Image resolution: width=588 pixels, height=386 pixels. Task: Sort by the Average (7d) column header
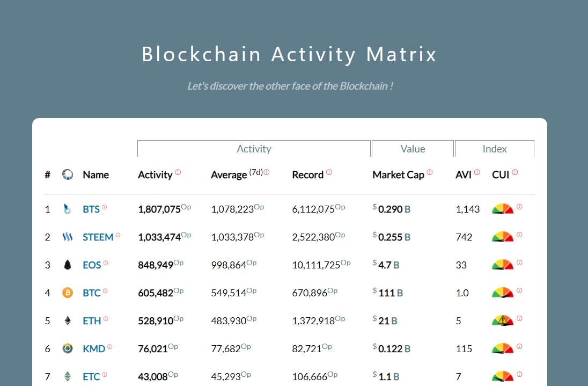237,174
